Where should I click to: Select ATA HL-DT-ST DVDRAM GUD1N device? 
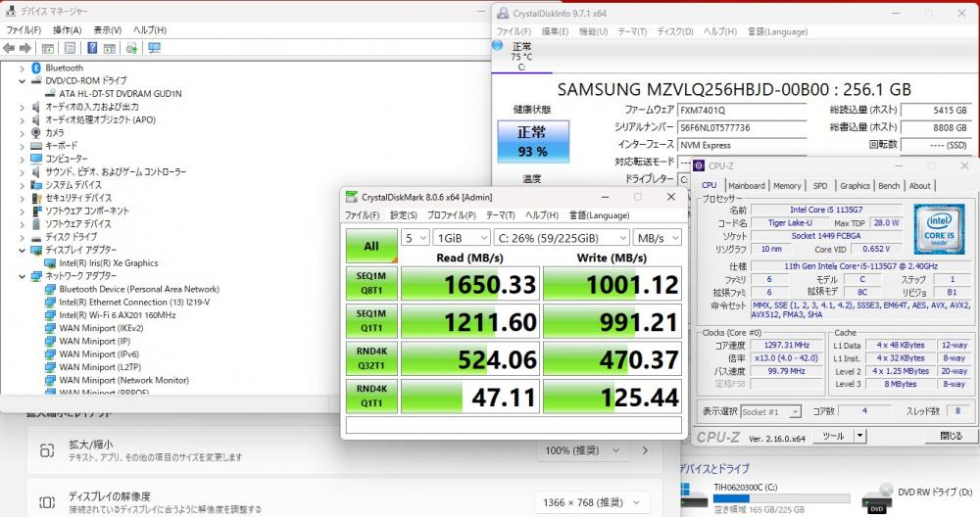[x=120, y=93]
